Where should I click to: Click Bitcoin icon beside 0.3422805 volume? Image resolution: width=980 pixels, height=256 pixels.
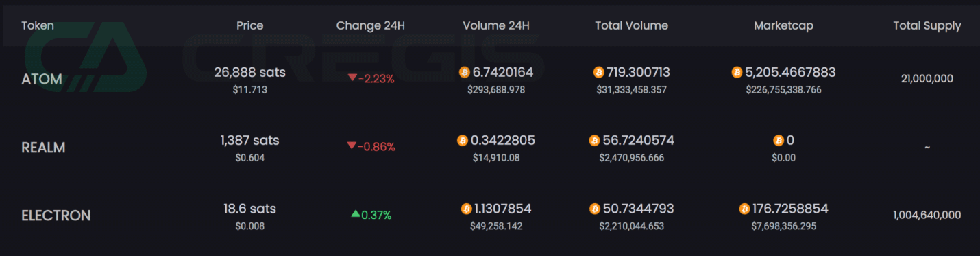click(463, 141)
